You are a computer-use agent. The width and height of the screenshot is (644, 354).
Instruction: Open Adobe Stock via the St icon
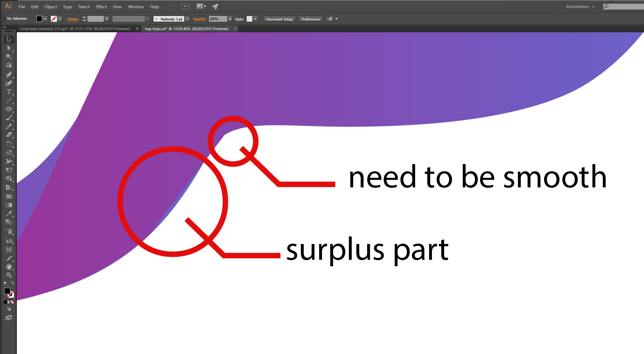coord(186,6)
